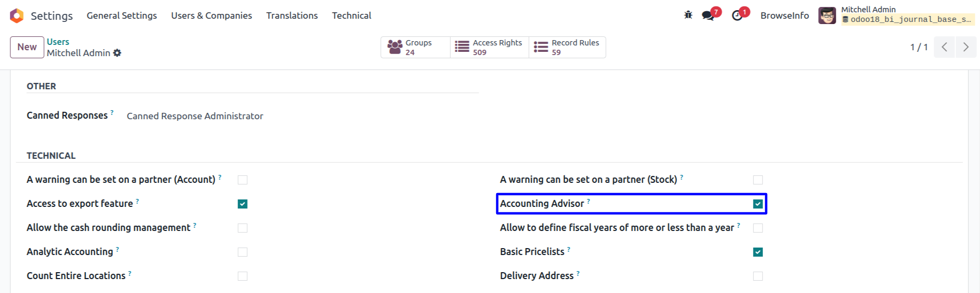Open the chat messages icon
The height and width of the screenshot is (293, 980).
pos(708,16)
